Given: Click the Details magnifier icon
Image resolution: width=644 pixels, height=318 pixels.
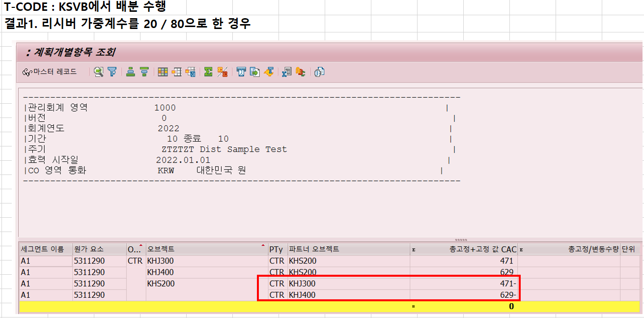Looking at the screenshot, I should pos(99,72).
